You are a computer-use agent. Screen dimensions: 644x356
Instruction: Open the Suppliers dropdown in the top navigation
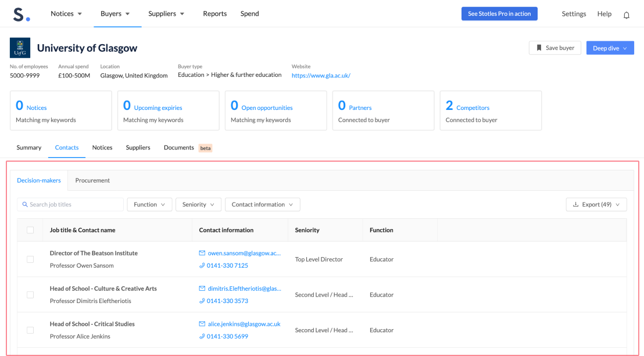click(x=166, y=13)
